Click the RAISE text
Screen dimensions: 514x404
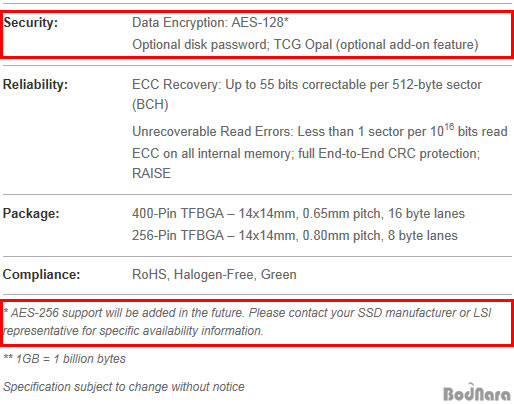152,173
